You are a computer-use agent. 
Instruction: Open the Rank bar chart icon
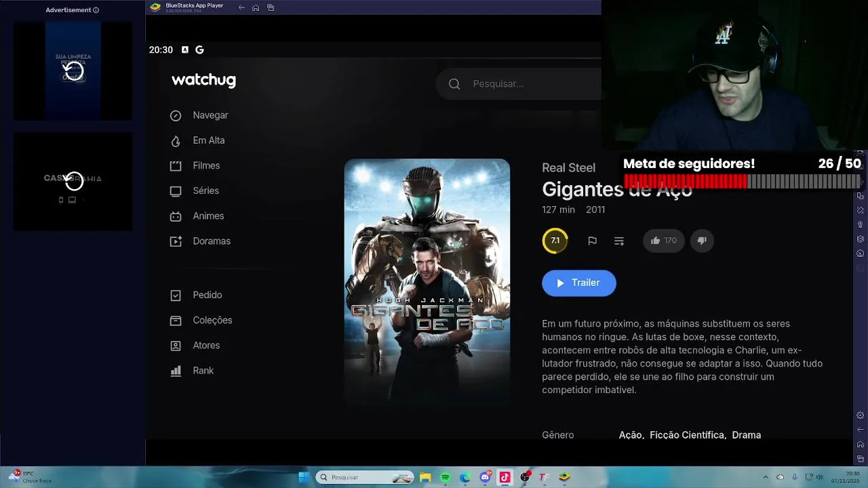point(176,371)
